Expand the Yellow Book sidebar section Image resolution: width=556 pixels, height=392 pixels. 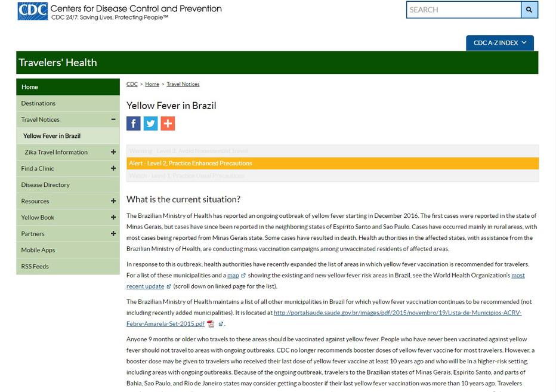(x=113, y=217)
